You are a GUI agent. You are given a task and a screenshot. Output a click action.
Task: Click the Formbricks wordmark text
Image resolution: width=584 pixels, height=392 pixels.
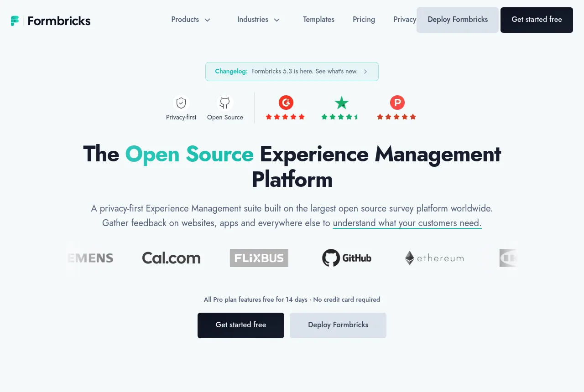(59, 21)
